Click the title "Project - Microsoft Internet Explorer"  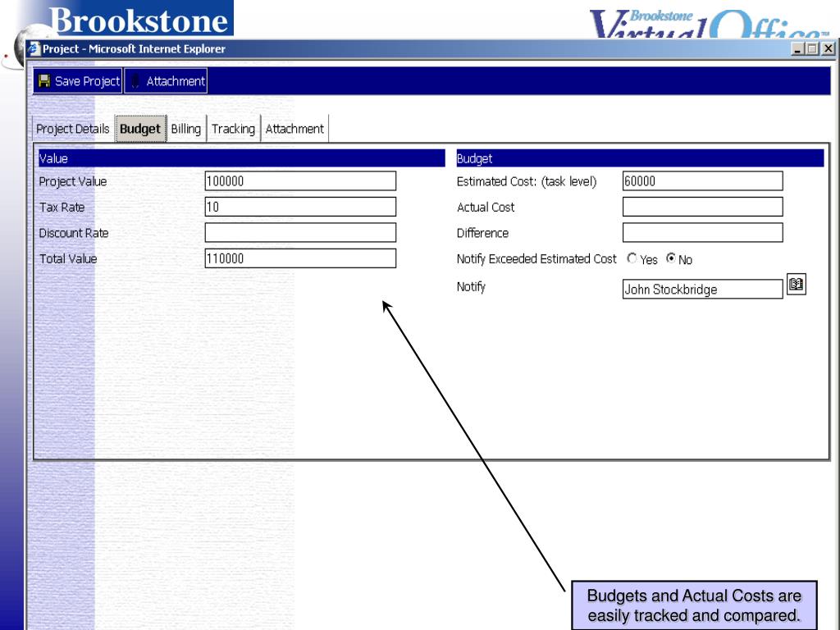(134, 48)
